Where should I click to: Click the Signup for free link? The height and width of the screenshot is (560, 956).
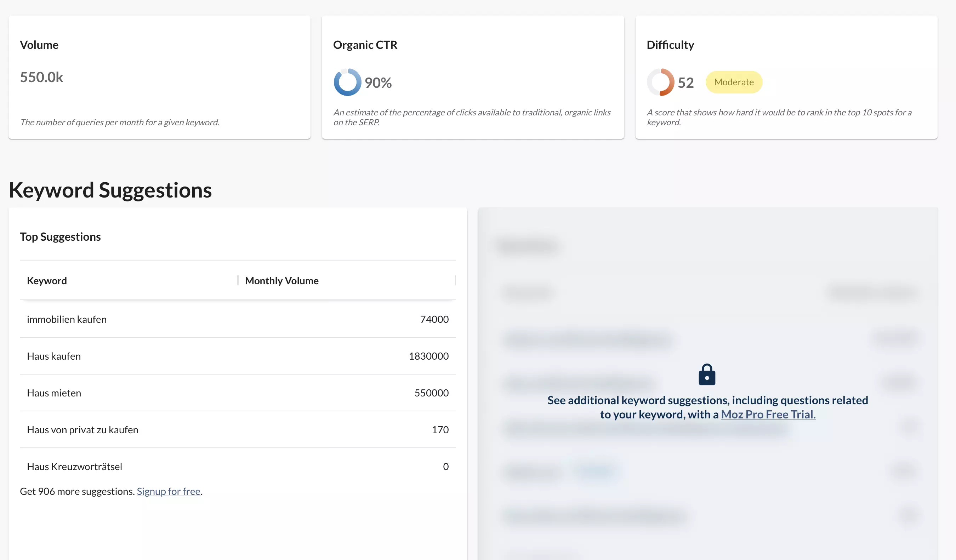pos(168,491)
